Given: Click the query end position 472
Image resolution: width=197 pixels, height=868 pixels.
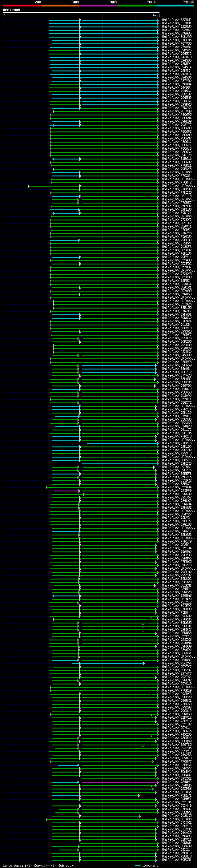Looking at the screenshot, I should tap(155, 15).
